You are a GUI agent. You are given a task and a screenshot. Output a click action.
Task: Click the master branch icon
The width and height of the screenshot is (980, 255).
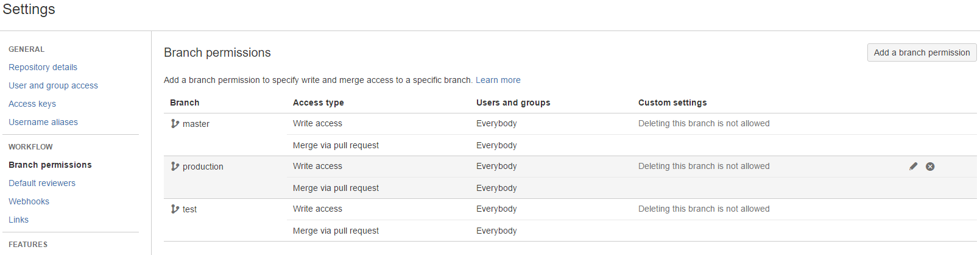tap(175, 124)
